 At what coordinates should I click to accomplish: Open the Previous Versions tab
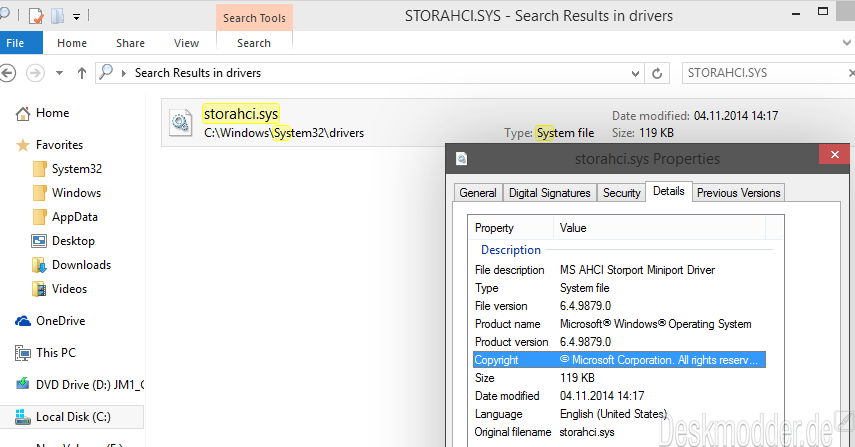[x=738, y=193]
